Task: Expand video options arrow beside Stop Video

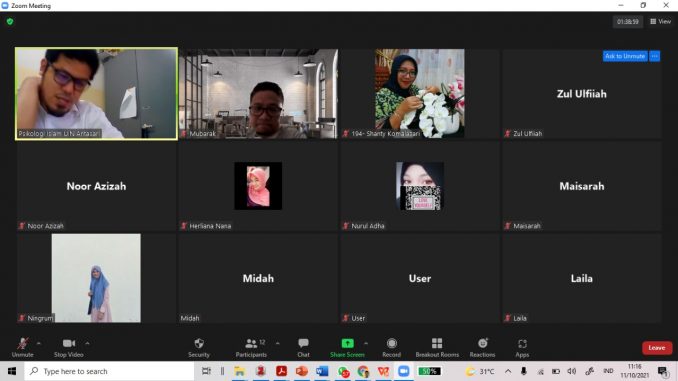Action: (87, 343)
